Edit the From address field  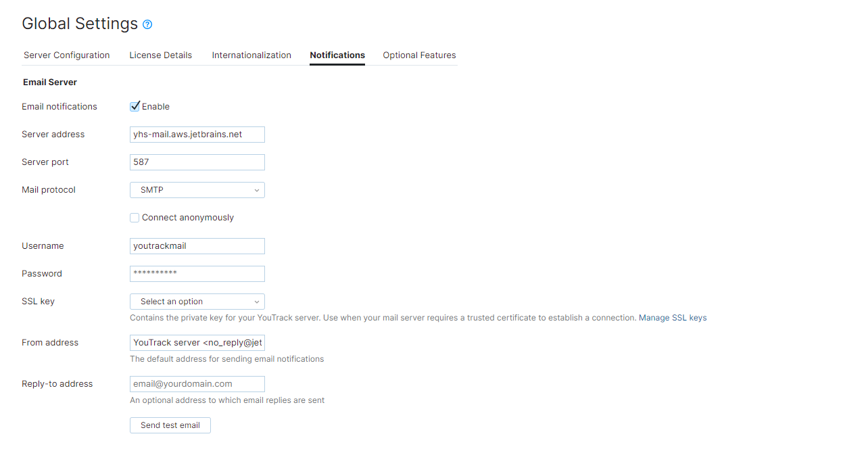pos(197,342)
